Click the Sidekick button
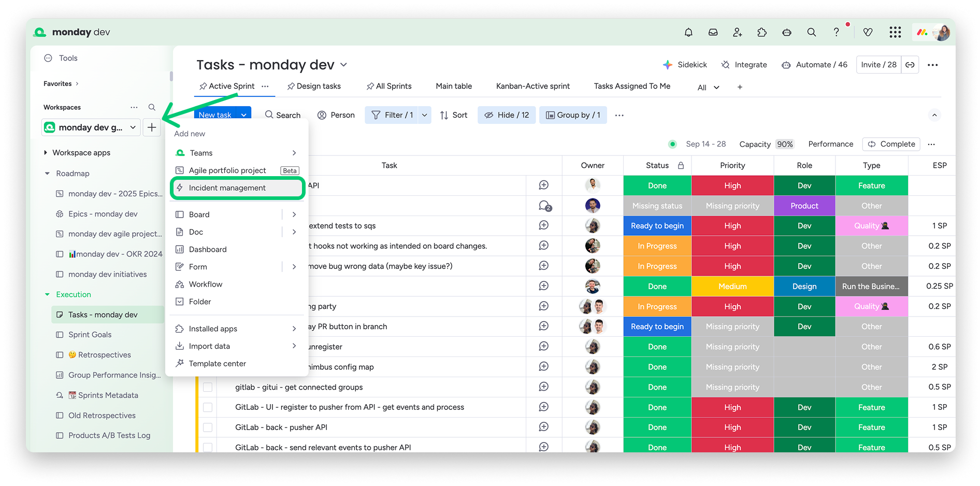The height and width of the screenshot is (486, 980). pos(685,65)
